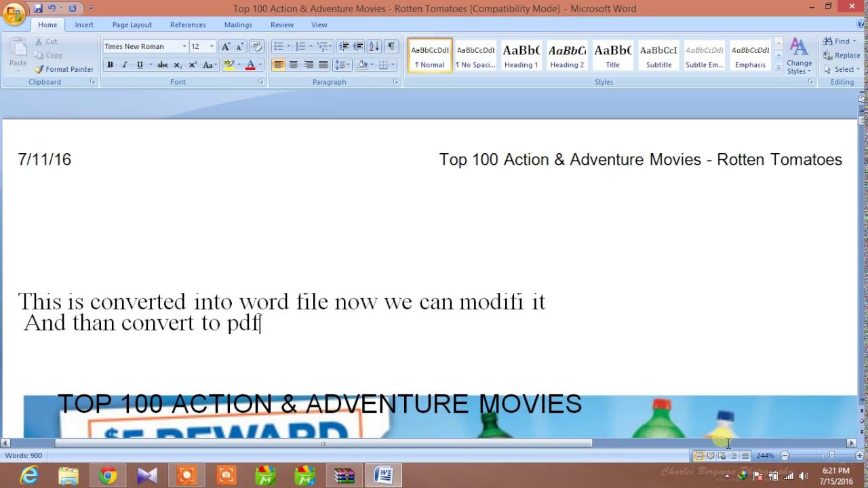Switch to Draft view

[745, 455]
